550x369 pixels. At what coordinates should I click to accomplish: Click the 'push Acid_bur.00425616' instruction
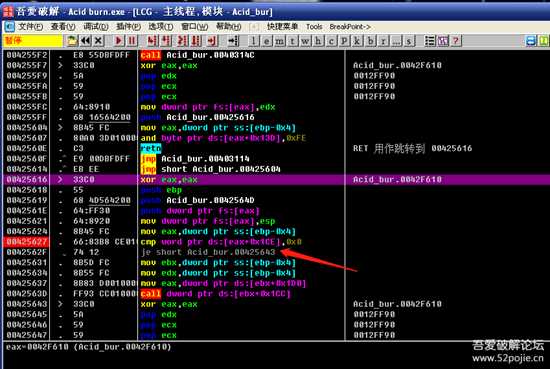pyautogui.click(x=197, y=118)
